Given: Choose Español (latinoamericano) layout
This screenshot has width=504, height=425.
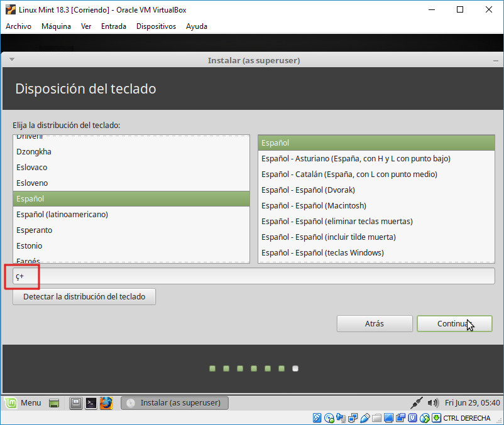Looking at the screenshot, I should 131,215.
